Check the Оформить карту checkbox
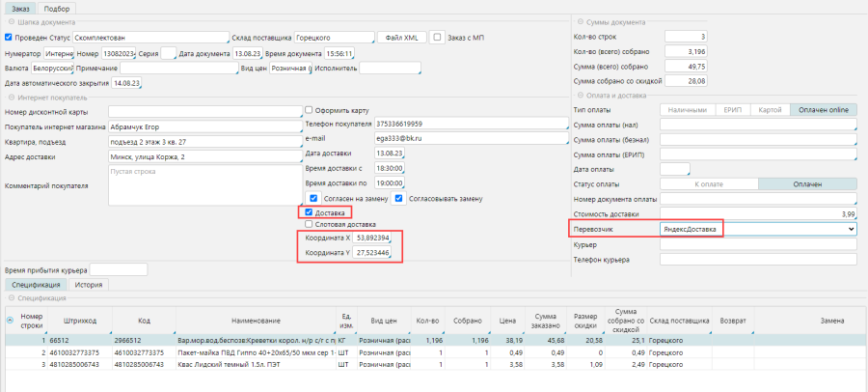The image size is (868, 392). pos(309,109)
